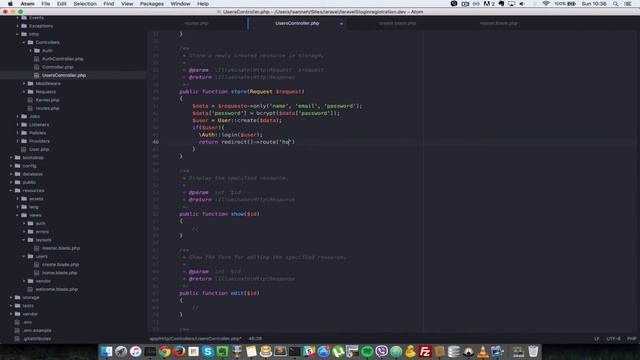Open Spotlight search in the menu bar

tap(615, 4)
